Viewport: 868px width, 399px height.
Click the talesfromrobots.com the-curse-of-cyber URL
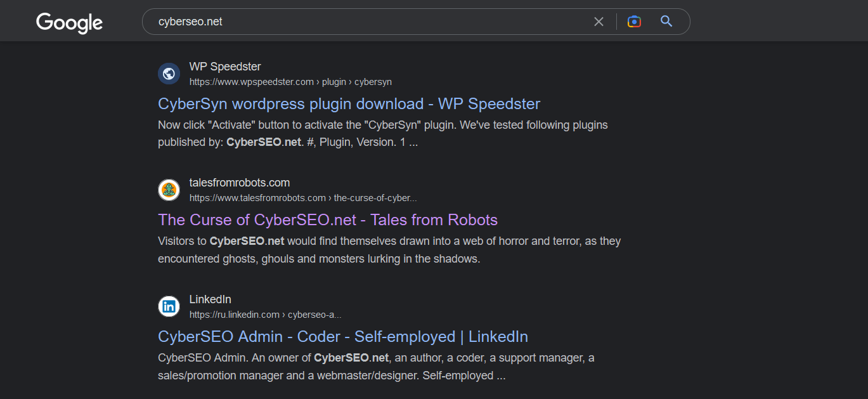click(x=303, y=198)
